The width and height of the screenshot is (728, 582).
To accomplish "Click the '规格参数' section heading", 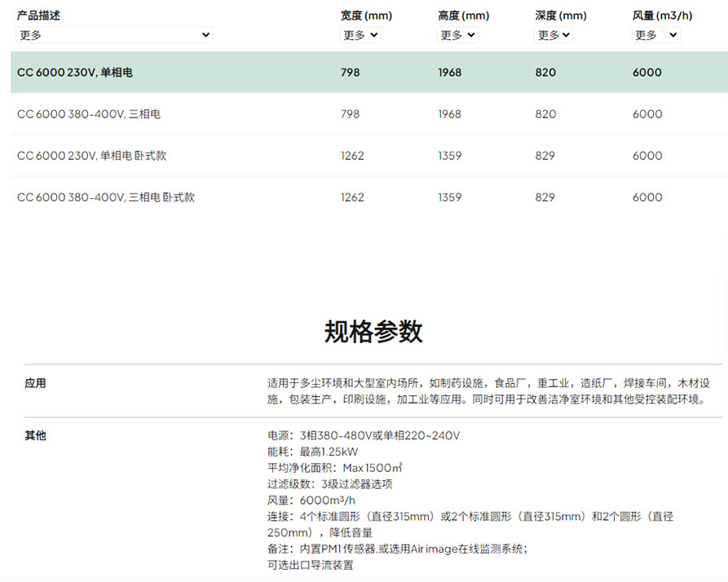I will (373, 332).
